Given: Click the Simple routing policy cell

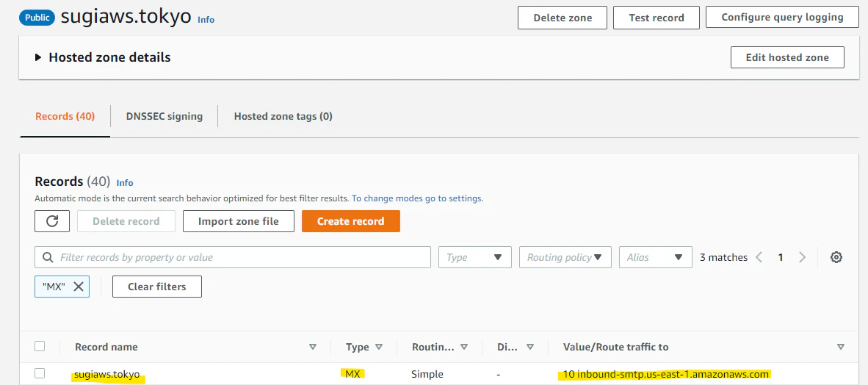Looking at the screenshot, I should tap(427, 374).
